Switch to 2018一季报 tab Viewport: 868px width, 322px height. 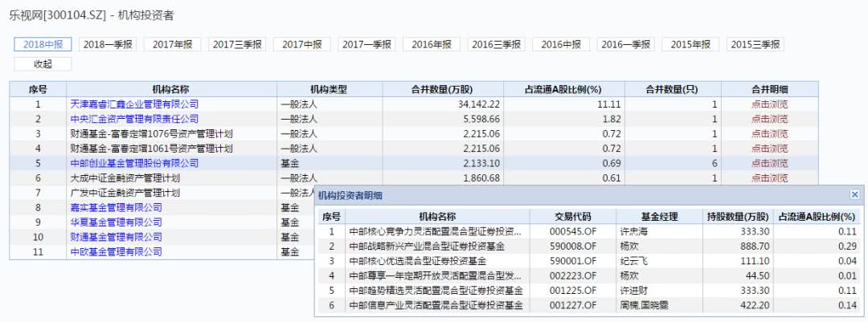(x=108, y=45)
